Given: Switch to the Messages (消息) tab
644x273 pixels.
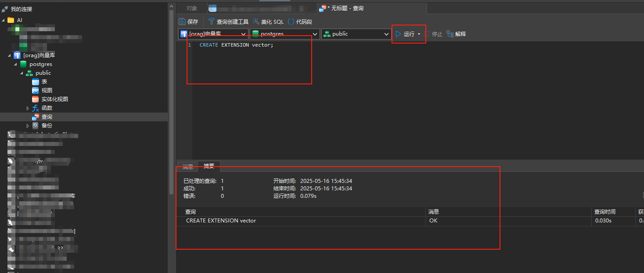Looking at the screenshot, I should tap(187, 167).
